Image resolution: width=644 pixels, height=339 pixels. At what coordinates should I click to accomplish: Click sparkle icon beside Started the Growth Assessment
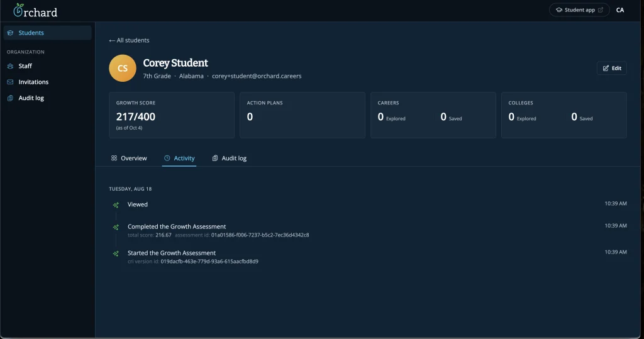tap(116, 253)
